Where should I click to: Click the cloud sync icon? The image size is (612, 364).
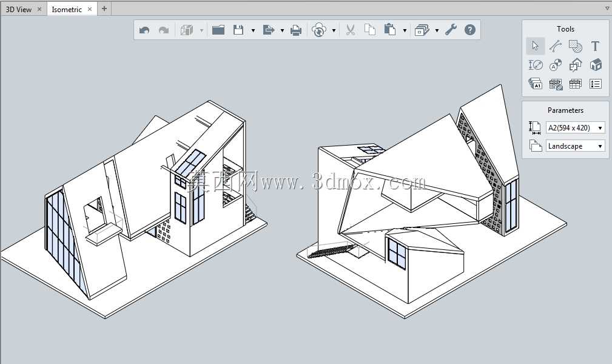click(319, 30)
